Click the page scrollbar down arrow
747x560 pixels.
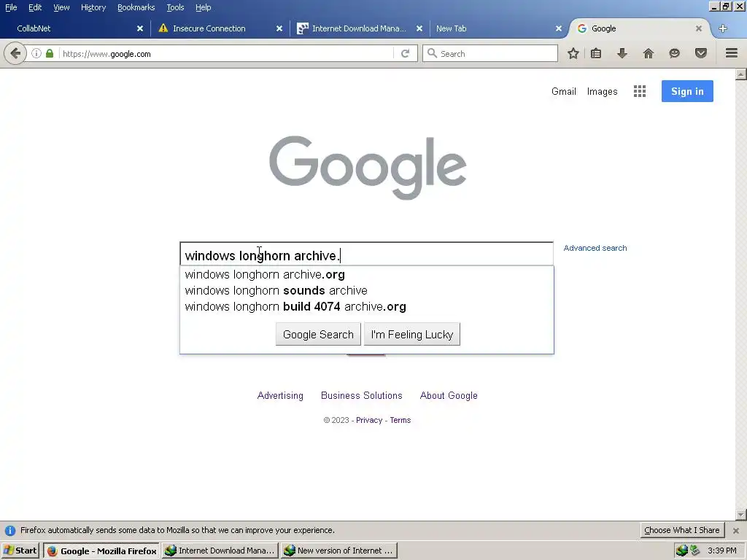741,515
